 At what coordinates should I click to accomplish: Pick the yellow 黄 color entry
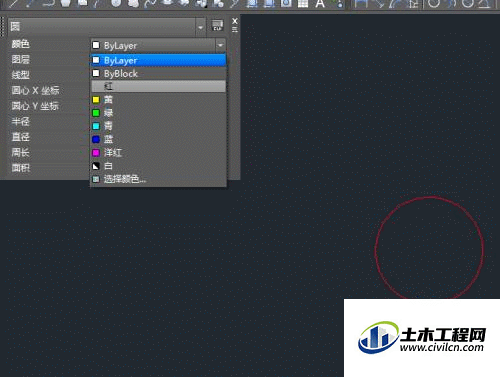point(158,100)
